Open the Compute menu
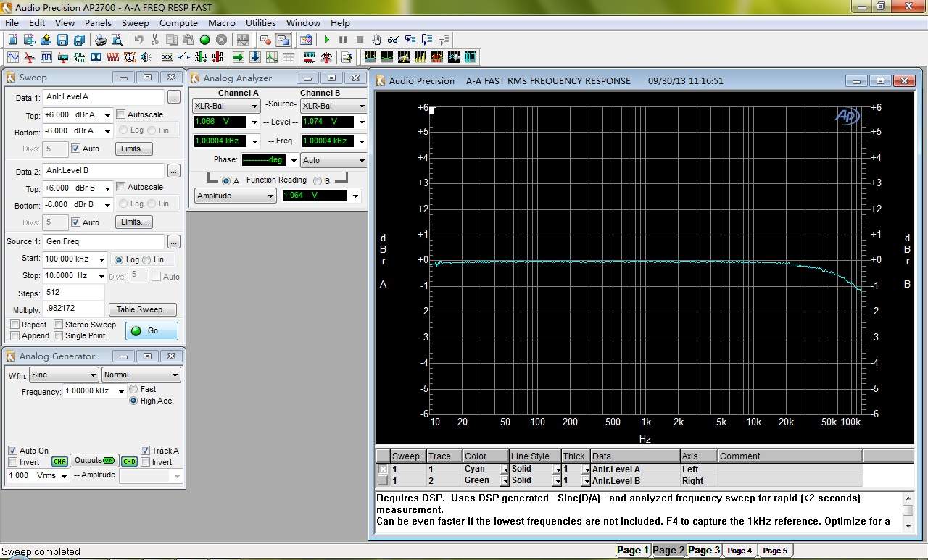The height and width of the screenshot is (560, 928). [x=178, y=23]
